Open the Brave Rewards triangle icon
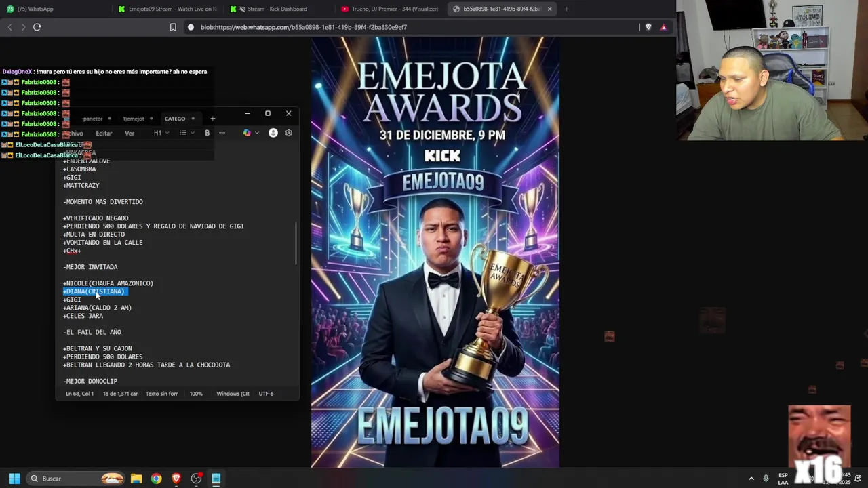868x488 pixels. 664,27
